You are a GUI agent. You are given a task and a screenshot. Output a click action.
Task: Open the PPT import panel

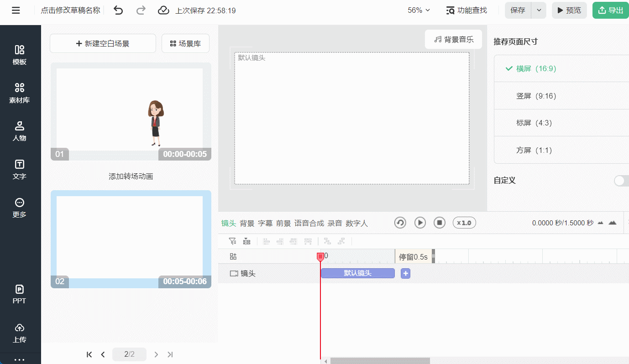click(x=20, y=294)
